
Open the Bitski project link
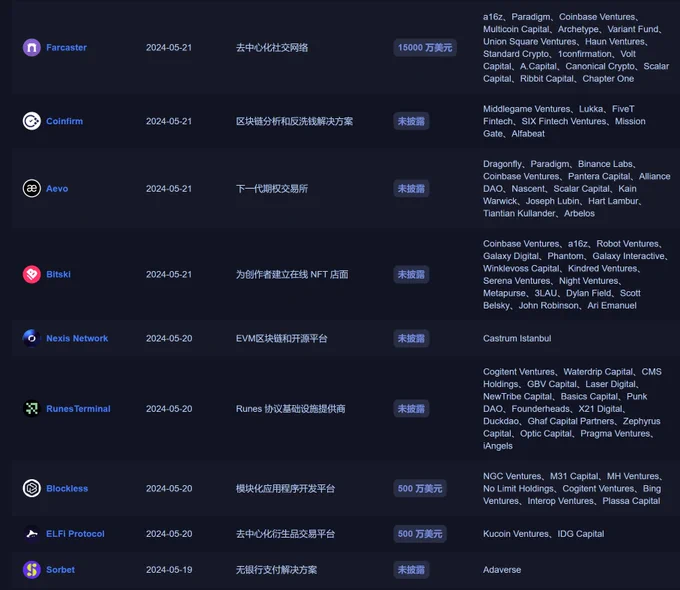tap(59, 274)
